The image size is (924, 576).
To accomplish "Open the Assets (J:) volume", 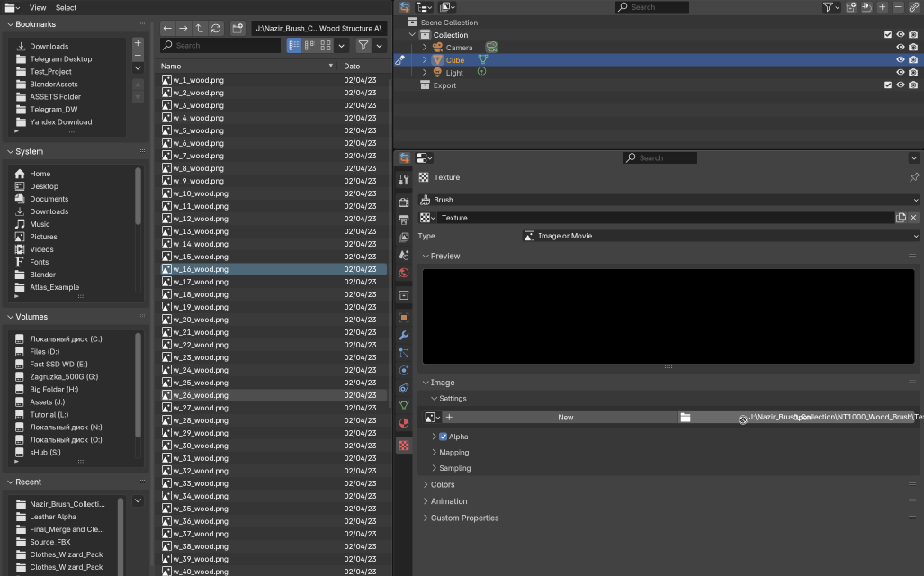I will click(x=47, y=402).
